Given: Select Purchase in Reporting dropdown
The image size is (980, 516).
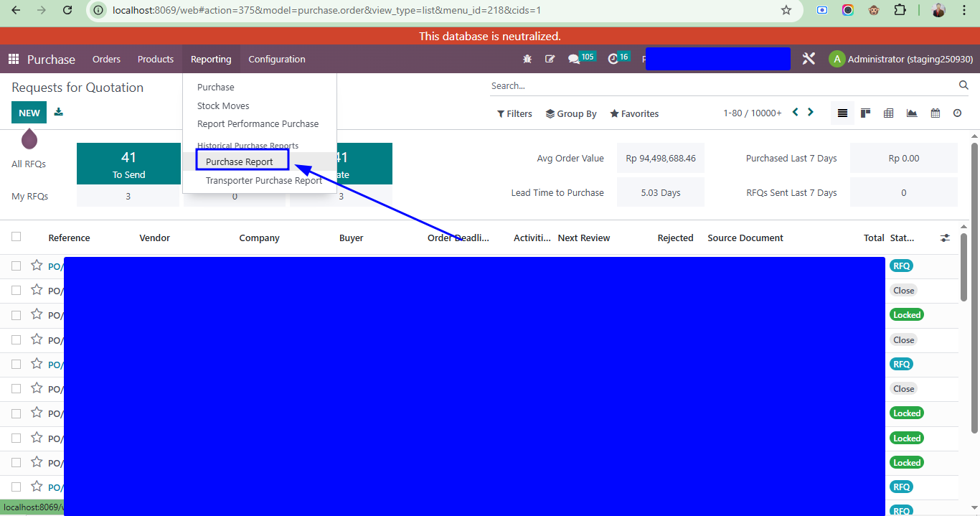Looking at the screenshot, I should [x=216, y=87].
